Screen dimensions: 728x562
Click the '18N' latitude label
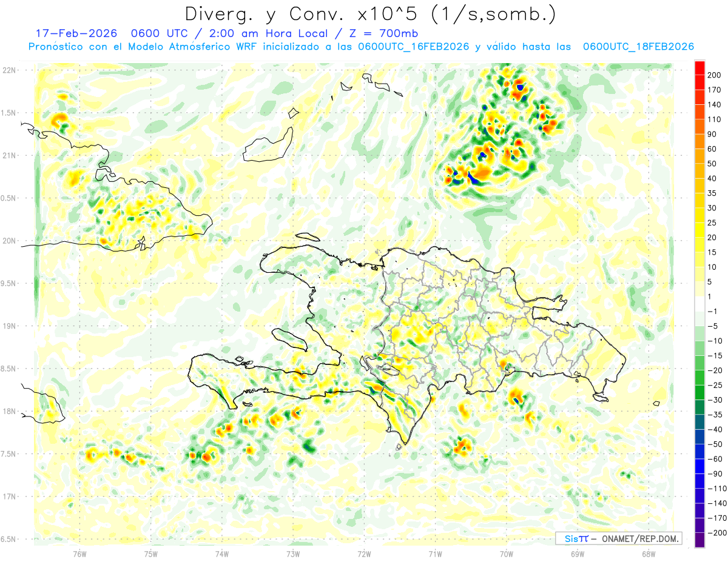[9, 411]
